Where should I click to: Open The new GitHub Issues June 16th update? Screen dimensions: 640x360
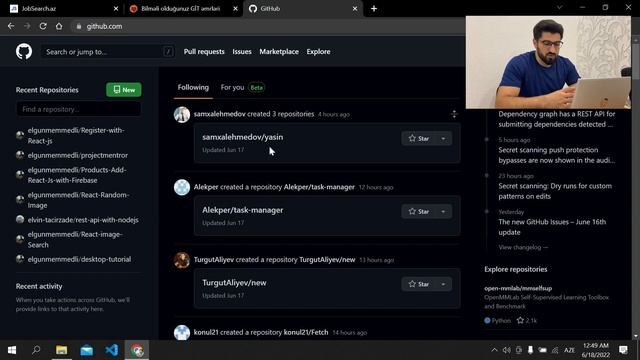coord(552,227)
